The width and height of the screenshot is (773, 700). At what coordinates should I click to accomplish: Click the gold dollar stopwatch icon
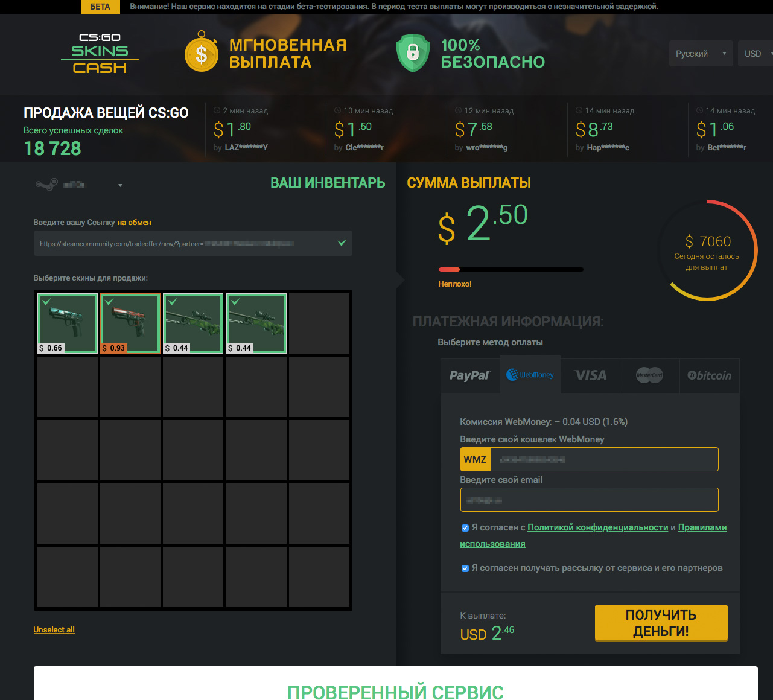202,52
